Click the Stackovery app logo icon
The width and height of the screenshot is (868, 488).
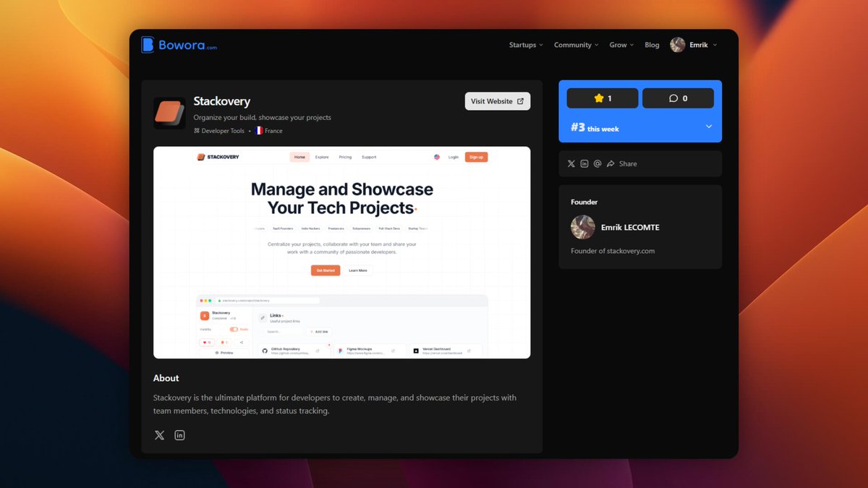[169, 113]
